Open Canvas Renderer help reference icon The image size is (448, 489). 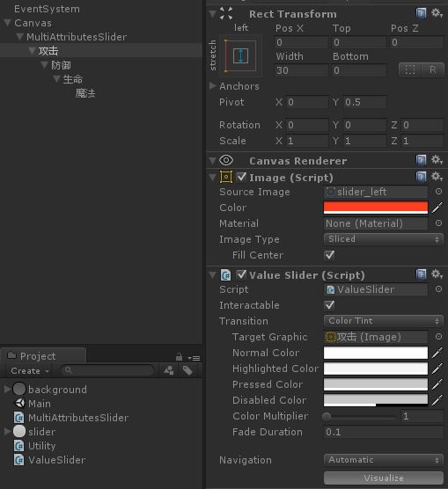[x=421, y=160]
